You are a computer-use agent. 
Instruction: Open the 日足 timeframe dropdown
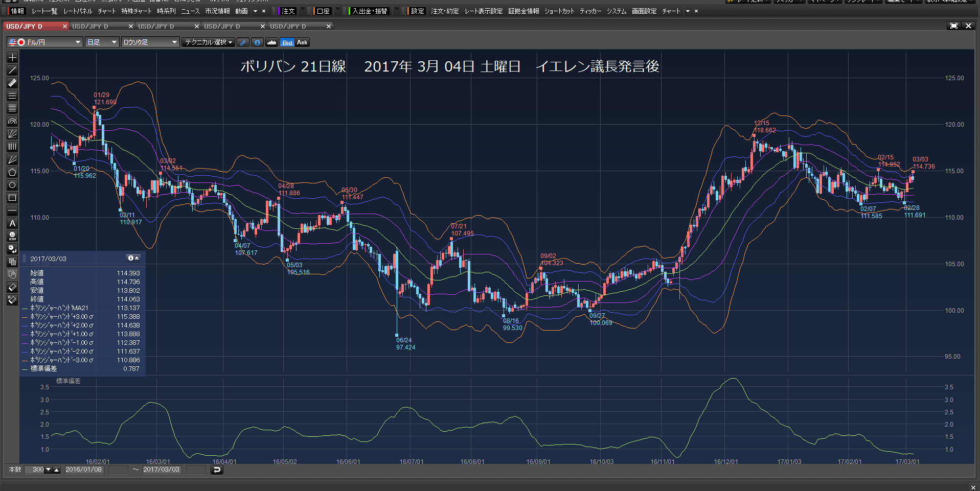pos(102,42)
